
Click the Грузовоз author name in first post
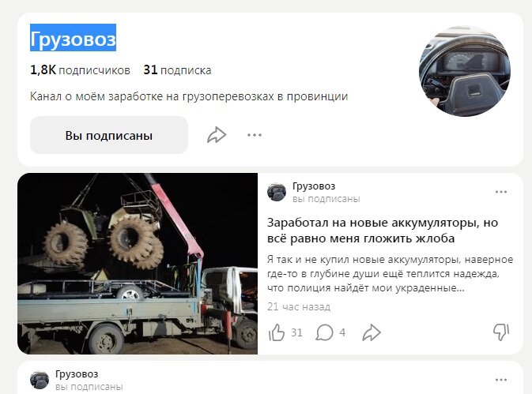[x=314, y=186]
